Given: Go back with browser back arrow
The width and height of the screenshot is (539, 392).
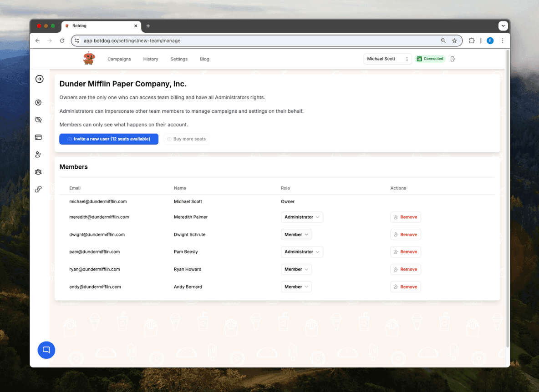Looking at the screenshot, I should [37, 40].
